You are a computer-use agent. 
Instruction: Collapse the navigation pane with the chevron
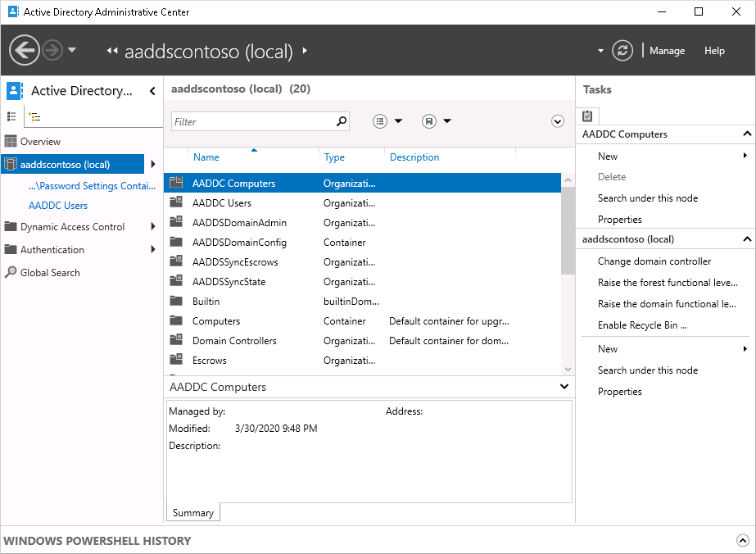tap(152, 91)
